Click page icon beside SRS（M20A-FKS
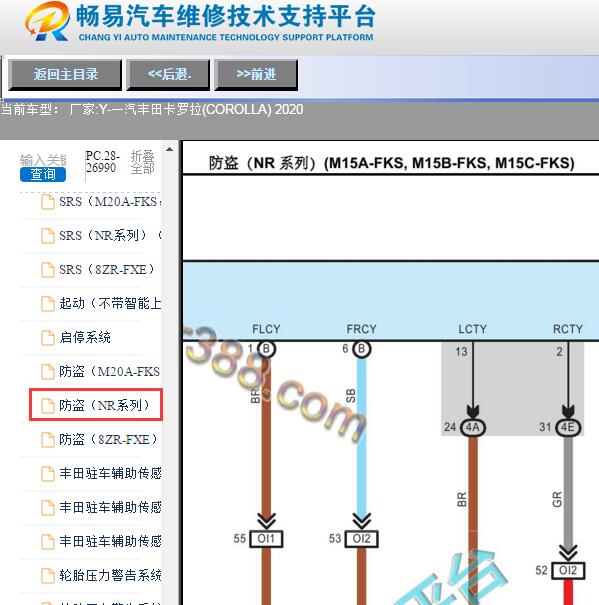The image size is (599, 605). 47,202
